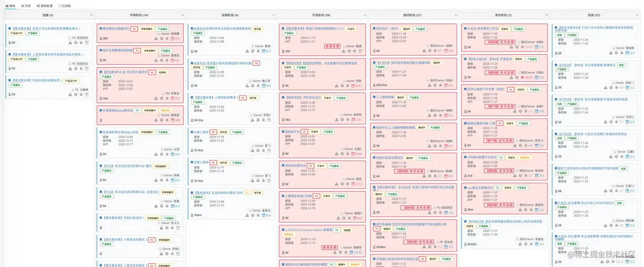
Task: Click the bookmark icon on 头条小程序 card
Action: tap(191, 132)
